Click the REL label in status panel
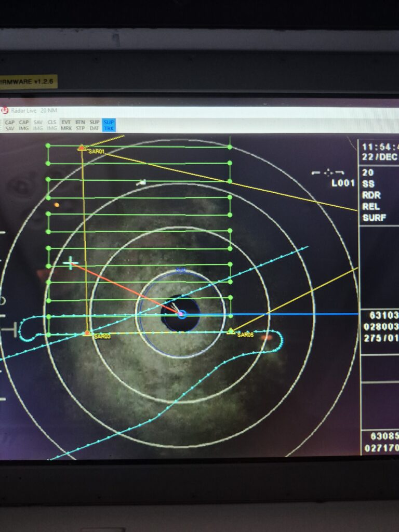This screenshot has height=532, width=399. pos(371,206)
